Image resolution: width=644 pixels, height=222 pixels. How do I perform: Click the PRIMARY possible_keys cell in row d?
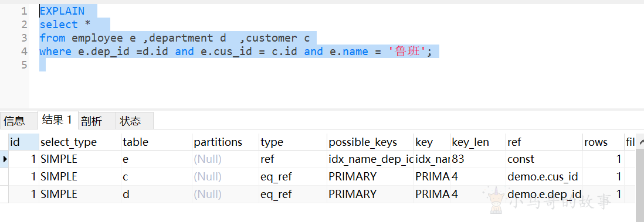(x=371, y=194)
